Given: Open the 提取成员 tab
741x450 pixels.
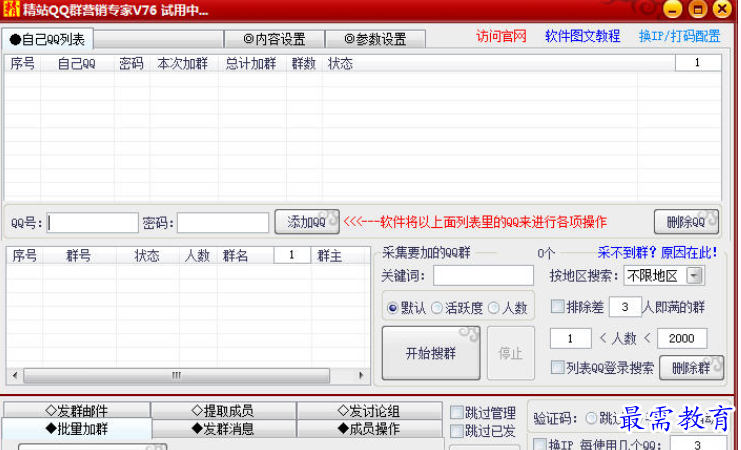Looking at the screenshot, I should point(223,410).
